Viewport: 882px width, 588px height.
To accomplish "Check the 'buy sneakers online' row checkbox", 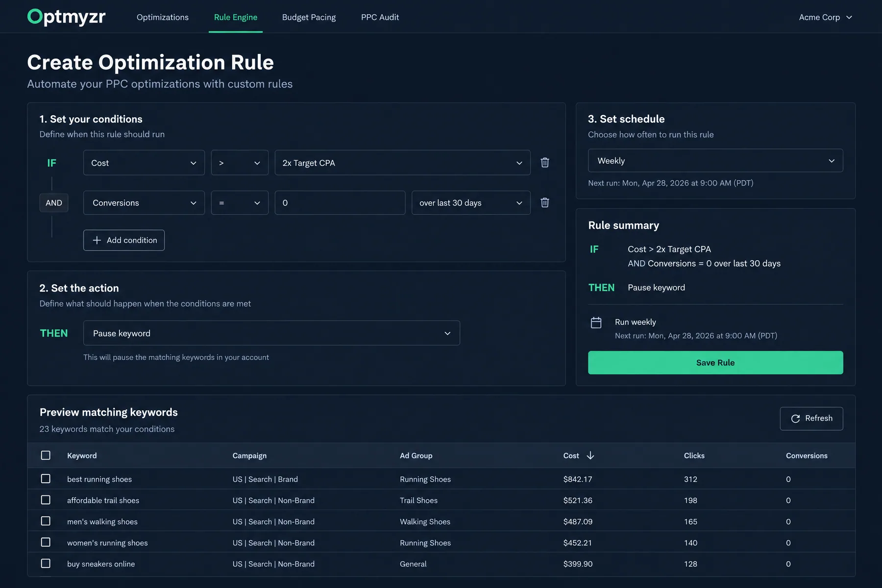I will point(46,563).
